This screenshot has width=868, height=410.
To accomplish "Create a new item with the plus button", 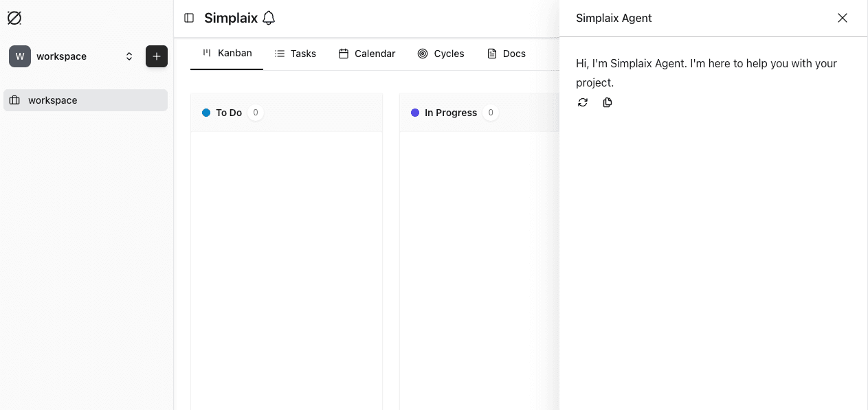I will pyautogui.click(x=157, y=56).
